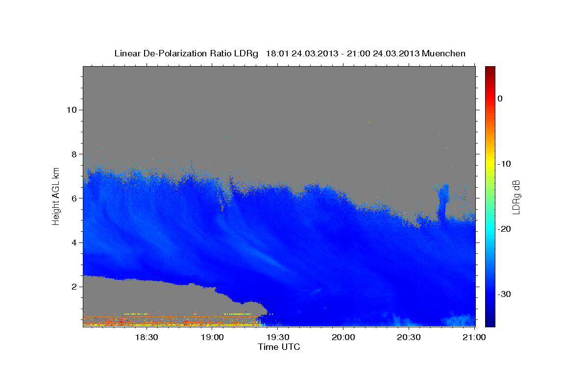The image size is (588, 392).
Task: Click the 'LDRg dB' colorbar label
Action: (515, 196)
